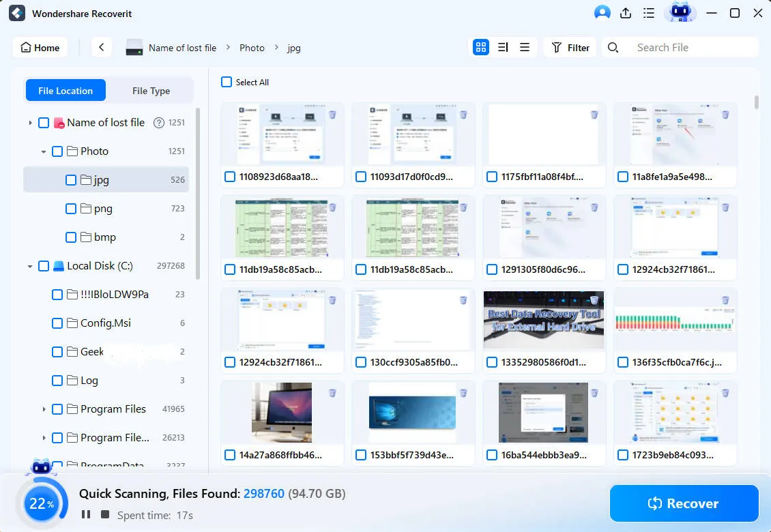
Task: Check the jpg folder checkbox in sidebar
Action: (71, 179)
